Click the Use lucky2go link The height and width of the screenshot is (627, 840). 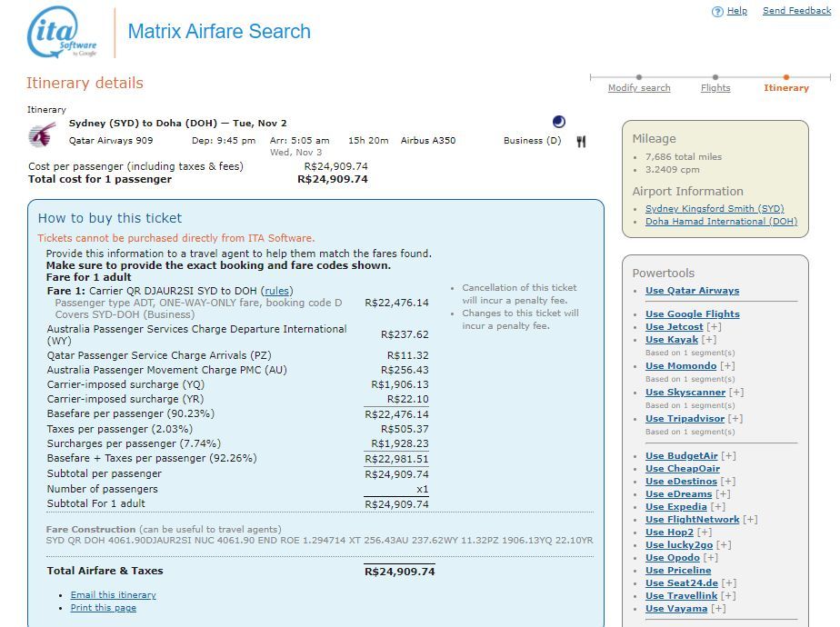tap(679, 544)
